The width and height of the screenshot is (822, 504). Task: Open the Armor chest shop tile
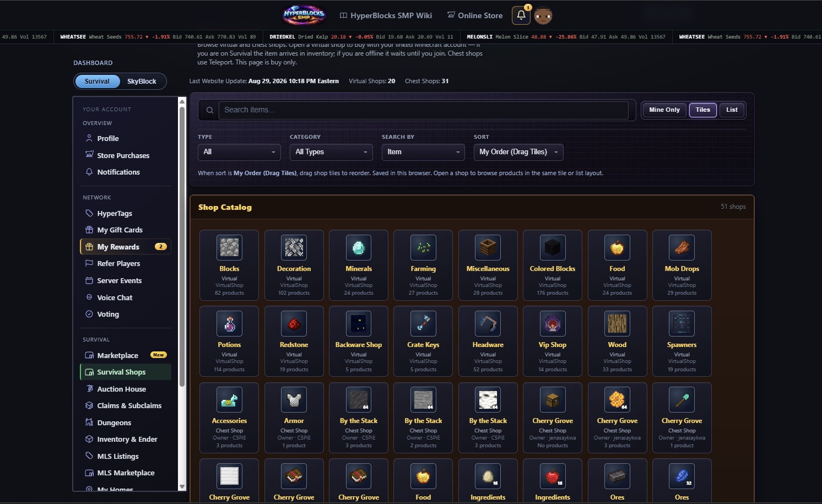pyautogui.click(x=294, y=418)
